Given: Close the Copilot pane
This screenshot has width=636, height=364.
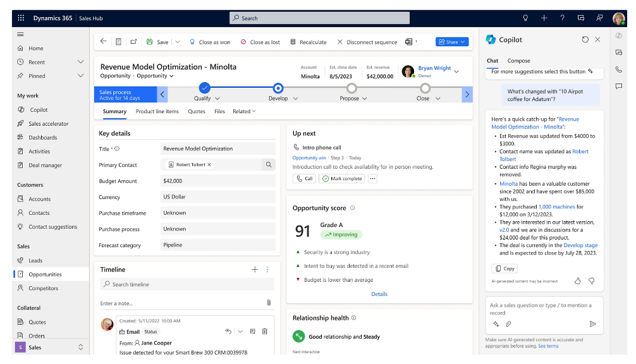Looking at the screenshot, I should click(x=597, y=39).
